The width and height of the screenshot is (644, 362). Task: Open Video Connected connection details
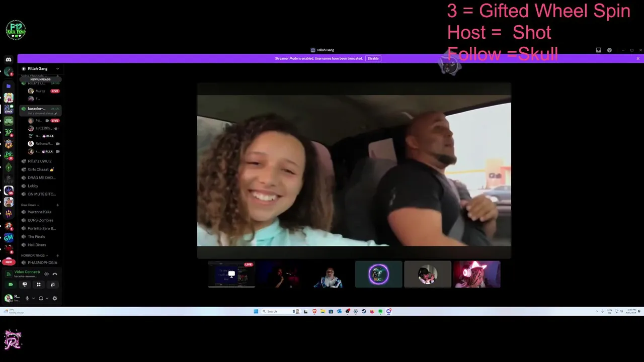27,272
